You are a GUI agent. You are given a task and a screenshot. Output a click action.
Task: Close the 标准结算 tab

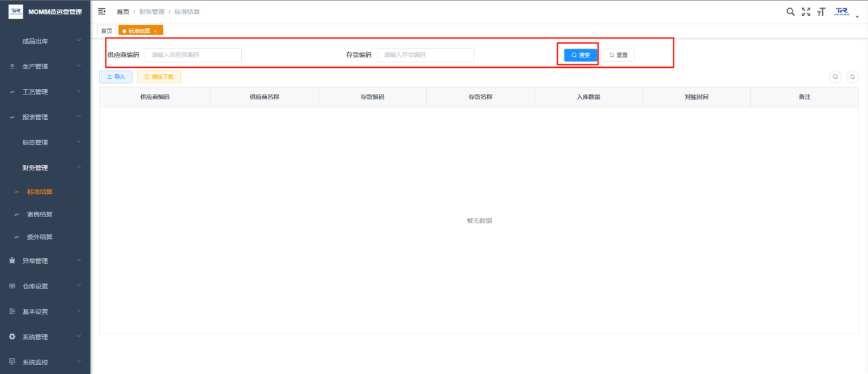point(156,32)
